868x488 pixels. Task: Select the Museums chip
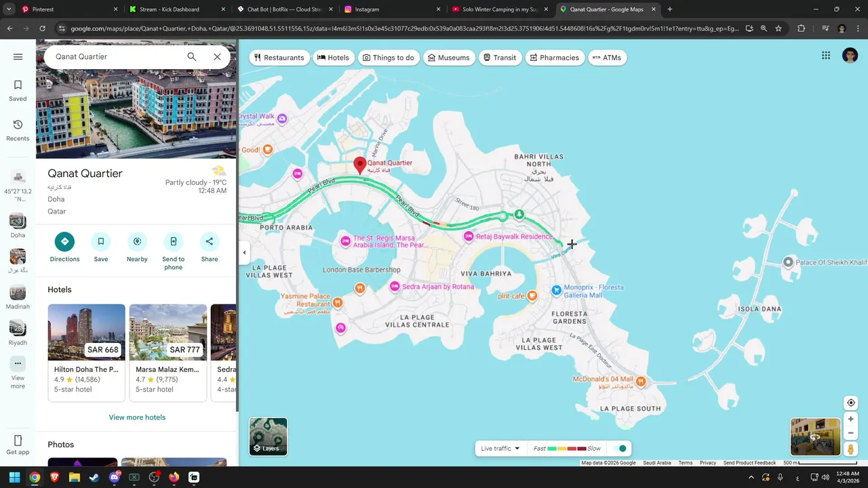448,58
